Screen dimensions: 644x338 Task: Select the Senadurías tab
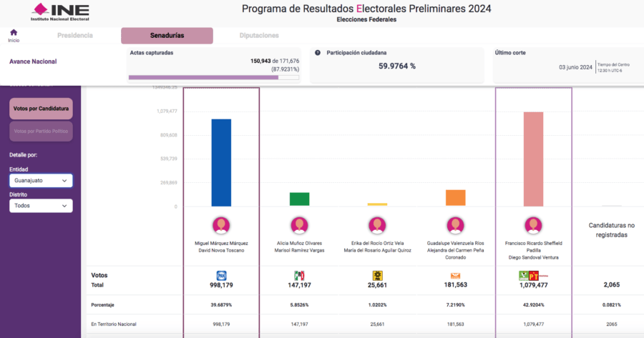tap(167, 36)
